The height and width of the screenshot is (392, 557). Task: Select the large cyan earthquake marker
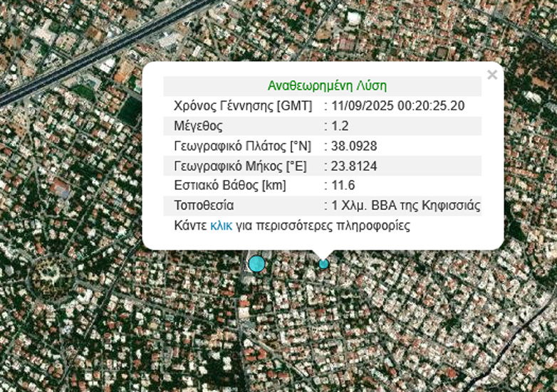pos(256,264)
